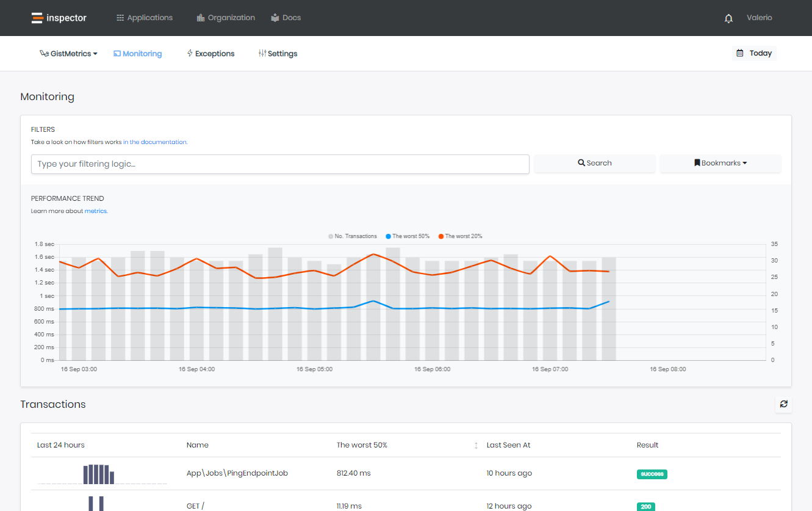The width and height of the screenshot is (812, 511).
Task: Click the Settings sliders icon
Action: click(262, 54)
